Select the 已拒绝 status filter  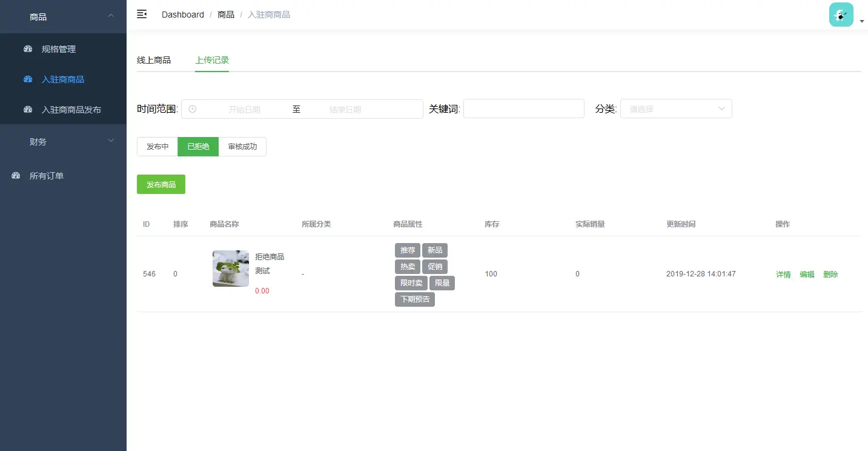198,147
